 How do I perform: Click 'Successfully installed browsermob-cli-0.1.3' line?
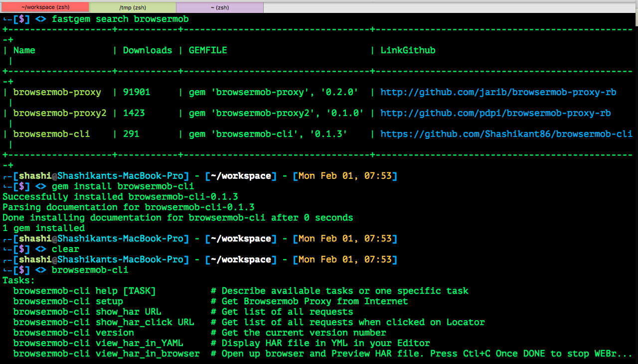[x=120, y=197]
